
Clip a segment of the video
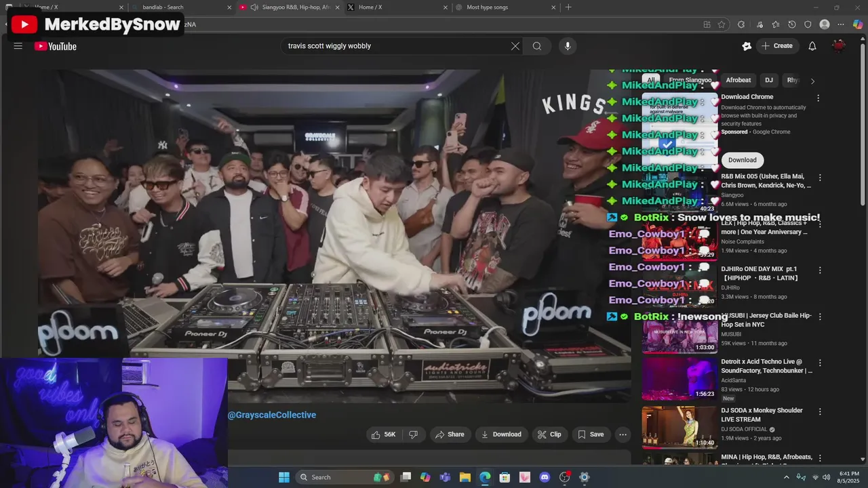coord(549,434)
